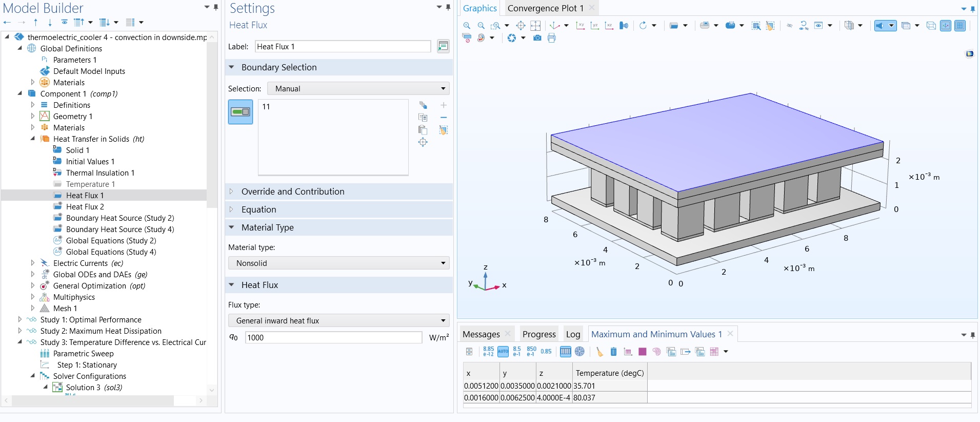Select Heat Flux 2 in the model tree
Image resolution: width=980 pixels, height=422 pixels.
[85, 207]
